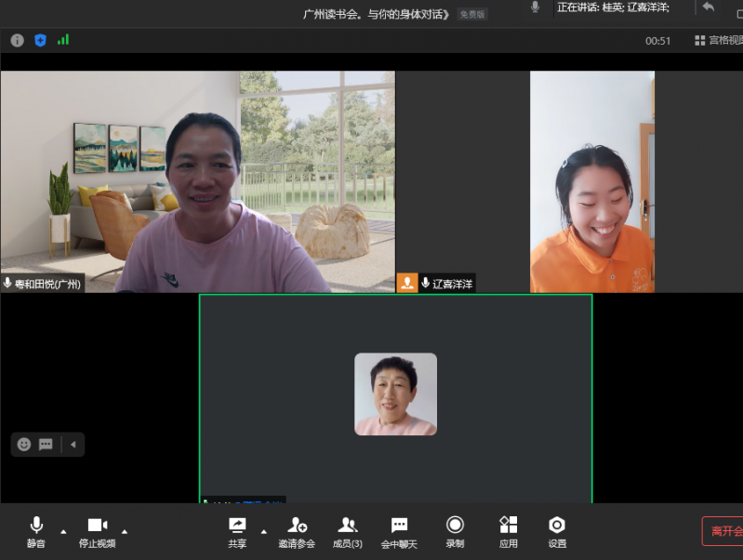743x560 pixels.
Task: Mute the microphone with 静音
Action: coord(35,531)
